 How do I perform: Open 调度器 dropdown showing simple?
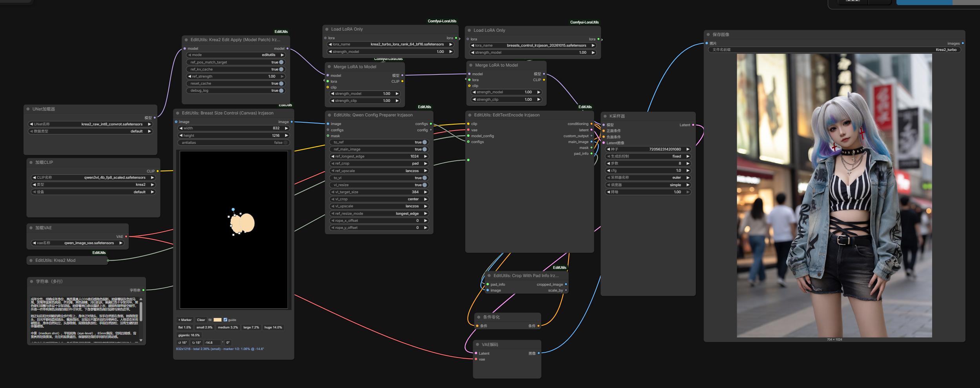pyautogui.click(x=648, y=185)
